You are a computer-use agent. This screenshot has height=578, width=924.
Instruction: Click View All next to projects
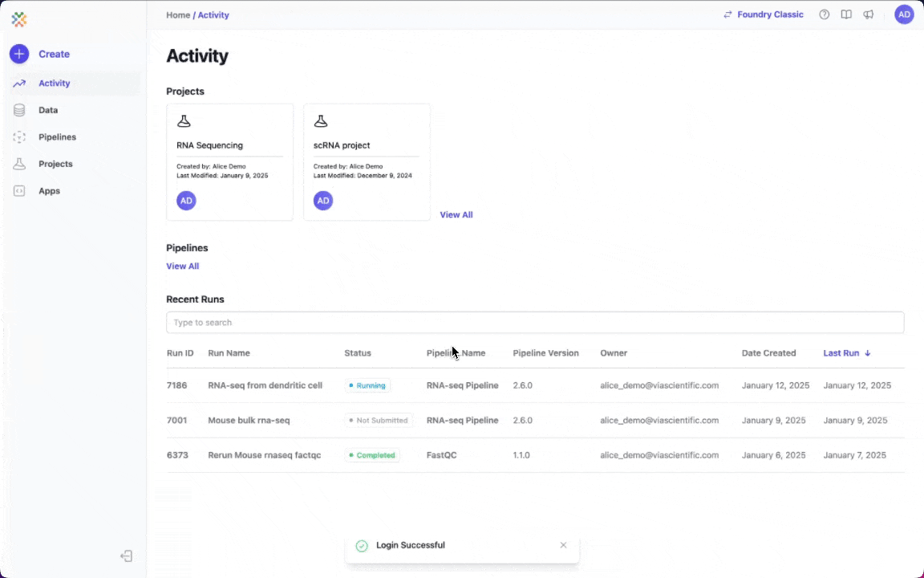tap(456, 215)
